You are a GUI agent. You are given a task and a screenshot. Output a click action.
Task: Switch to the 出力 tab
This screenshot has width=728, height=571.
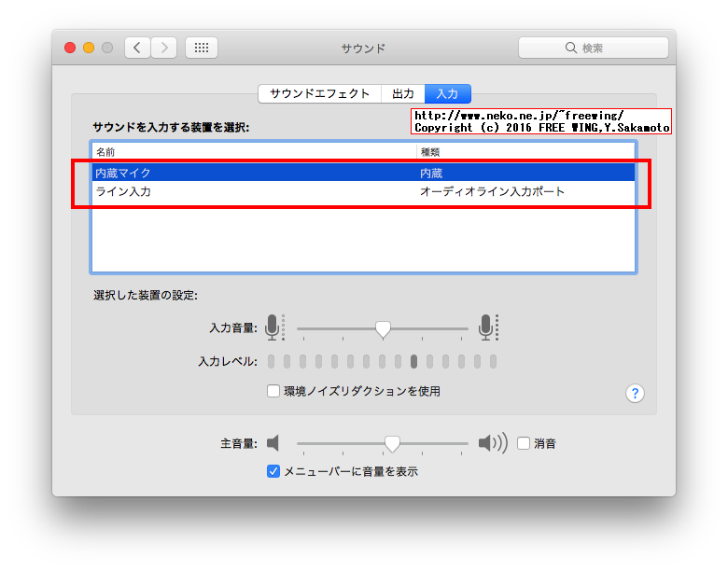[403, 93]
